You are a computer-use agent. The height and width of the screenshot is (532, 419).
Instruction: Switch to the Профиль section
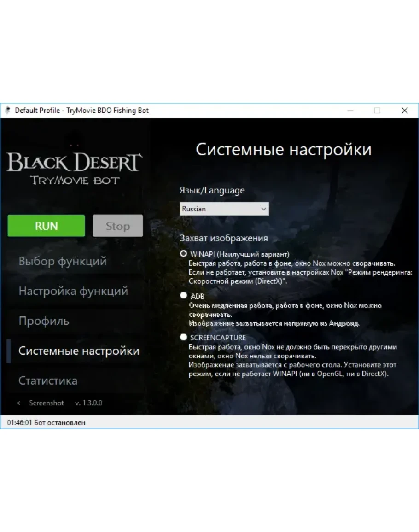44,321
